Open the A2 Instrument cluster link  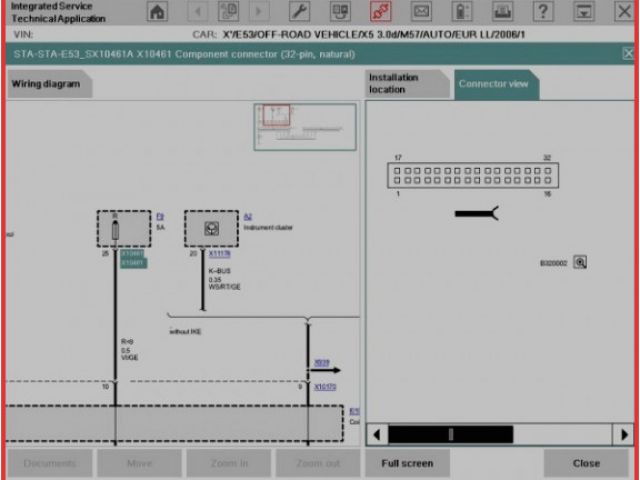(x=248, y=216)
